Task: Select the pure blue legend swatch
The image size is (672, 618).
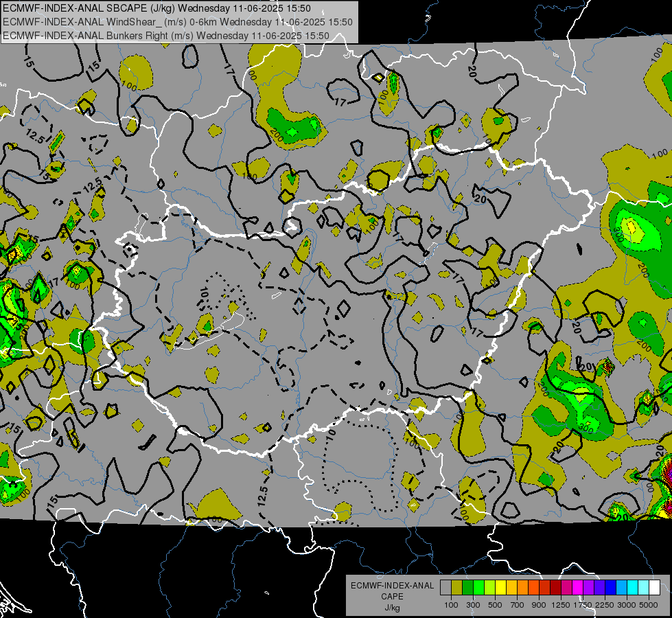Action: click(611, 587)
